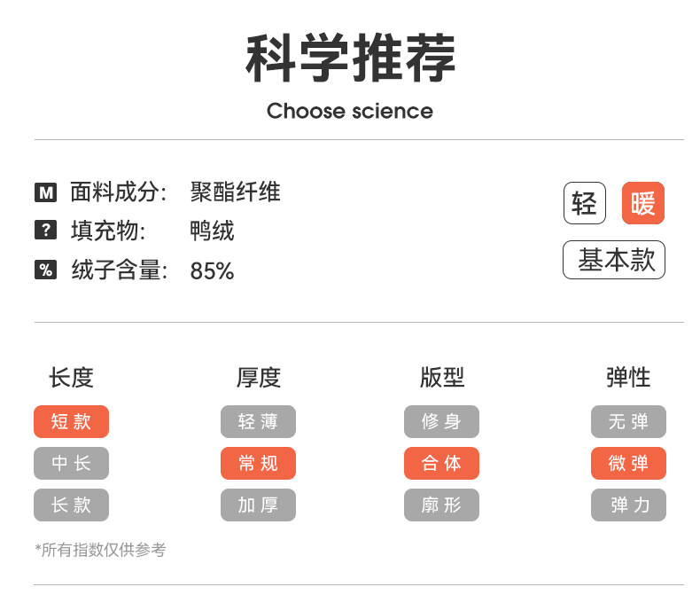Screen dimensions: 700x595
Task: Toggle the orange 暖 warm tag
Action: pyautogui.click(x=643, y=203)
